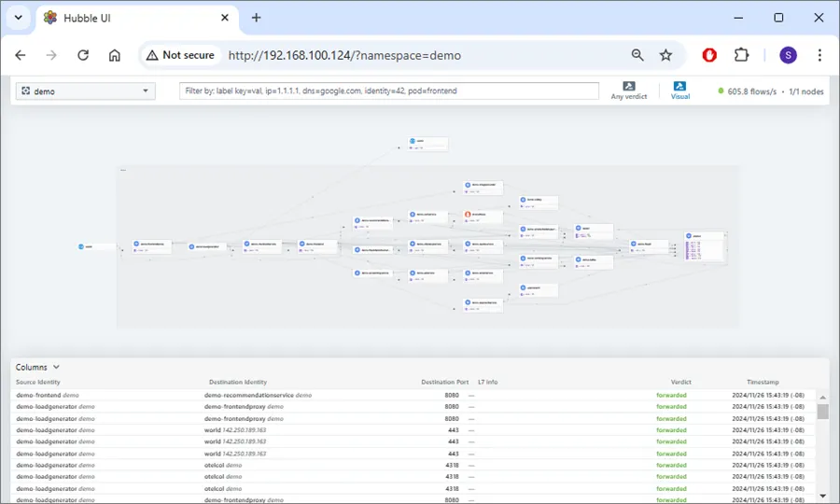Click the Verdict column header
Viewport: 840px width, 504px height.
point(681,382)
